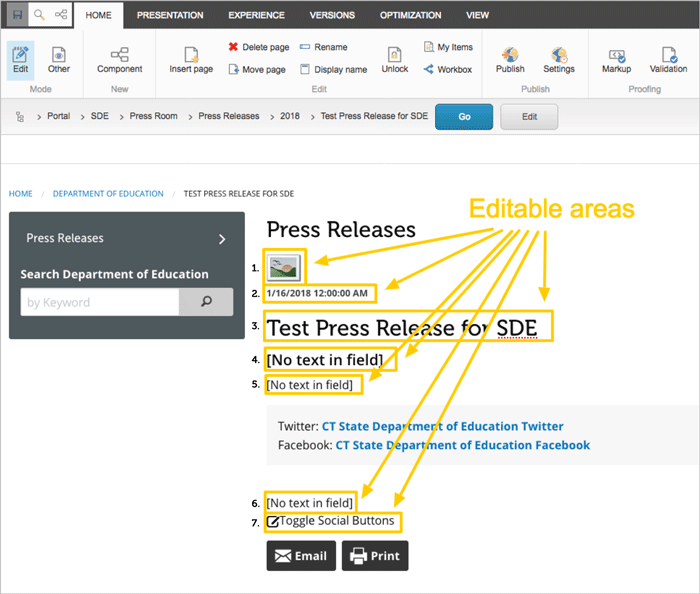Viewport: 700px width, 594px height.
Task: Open the navigation tree icon in breadcrumb bar
Action: coord(19,116)
